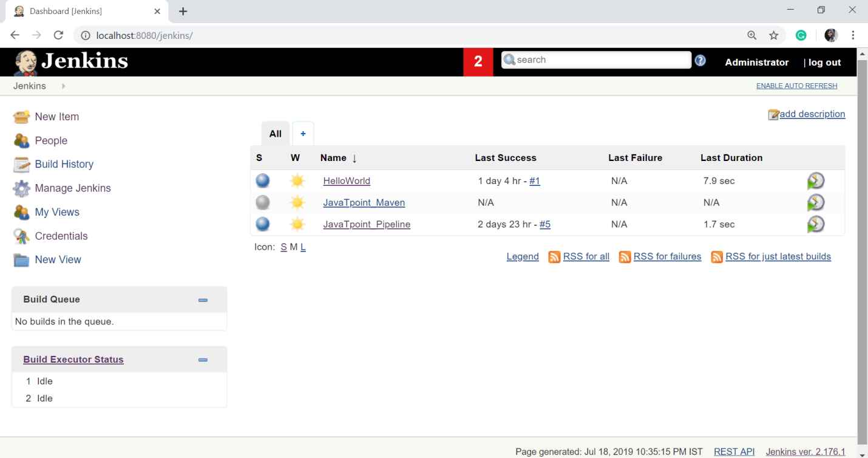Click JavaTpoint_Maven sunny weather icon
The width and height of the screenshot is (868, 458).
point(297,202)
